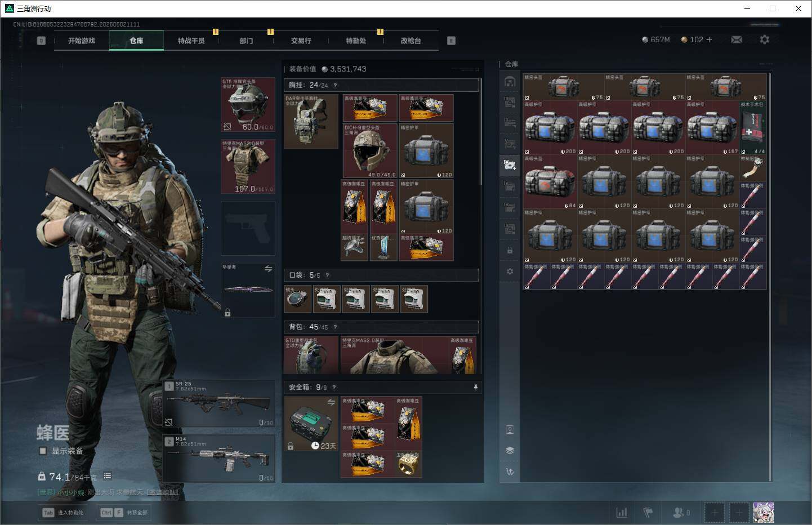812x525 pixels.
Task: Select the 高级护甲 repair kit showing 167
Action: (712, 128)
